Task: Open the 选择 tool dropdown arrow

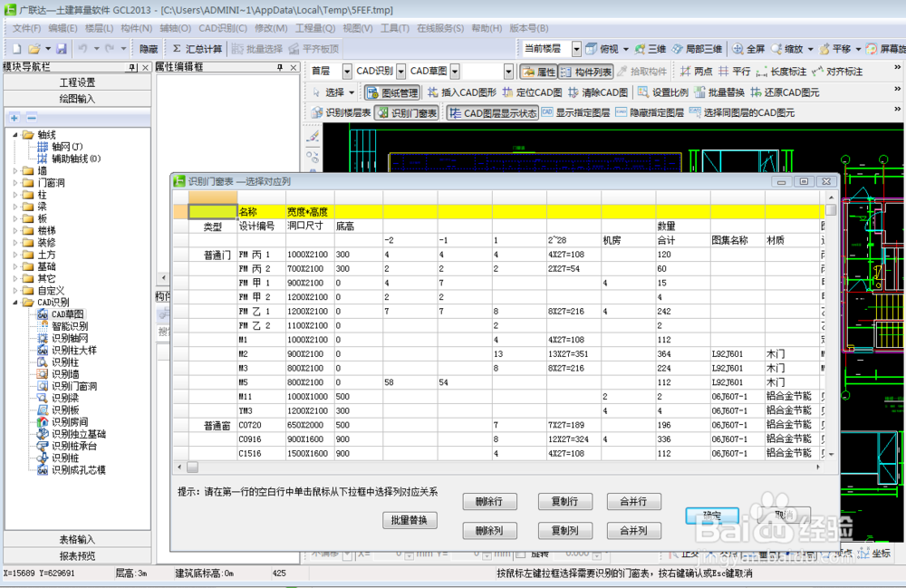Action: pos(352,92)
